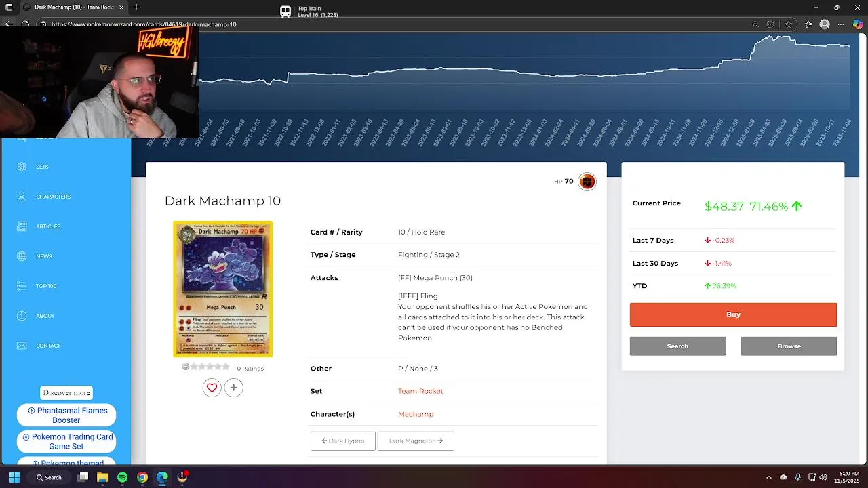Click the volume icon in system tray
The width and height of the screenshot is (868, 488).
[x=824, y=477]
